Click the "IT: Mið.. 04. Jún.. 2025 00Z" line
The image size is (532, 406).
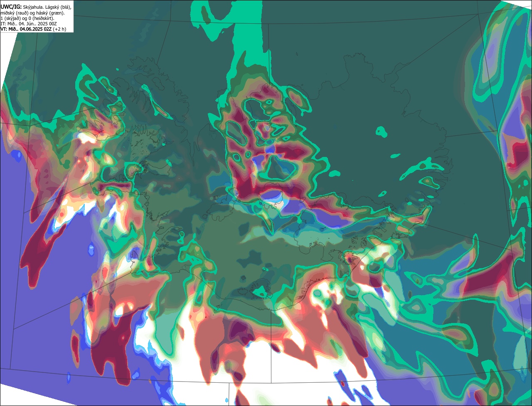pos(29,24)
